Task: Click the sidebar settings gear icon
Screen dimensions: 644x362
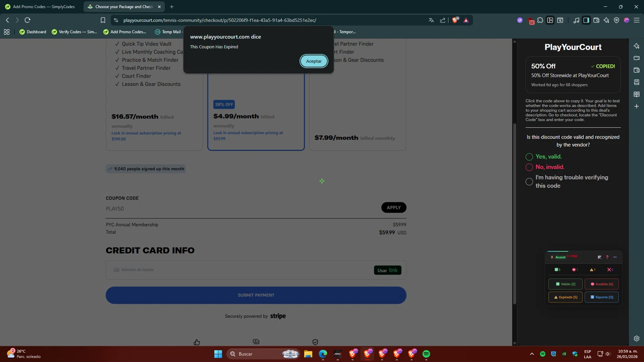Action: coord(636,338)
